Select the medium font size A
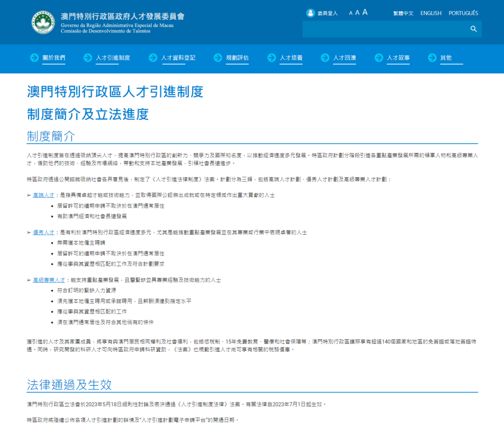Image resolution: width=504 pixels, height=432 pixels. pos(357,13)
